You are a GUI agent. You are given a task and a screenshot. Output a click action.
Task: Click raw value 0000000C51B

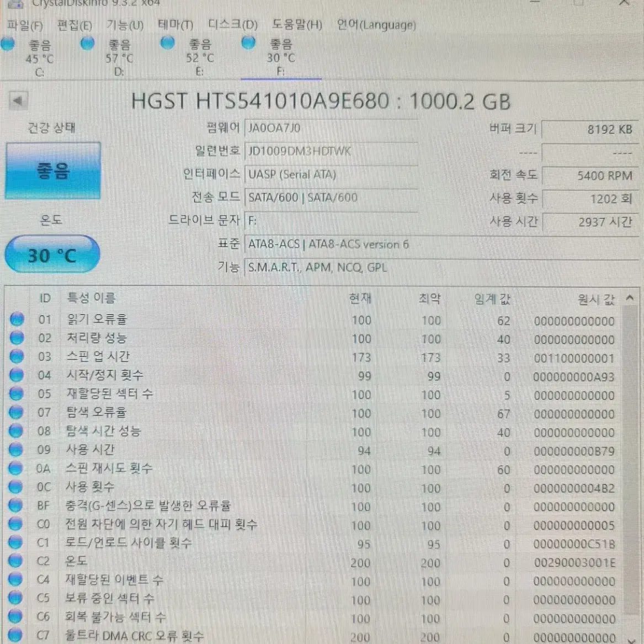click(x=574, y=544)
